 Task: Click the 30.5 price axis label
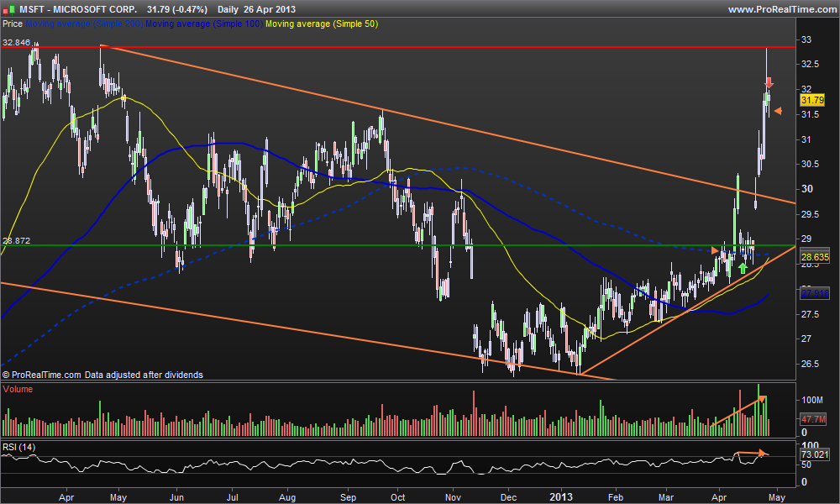click(x=810, y=164)
